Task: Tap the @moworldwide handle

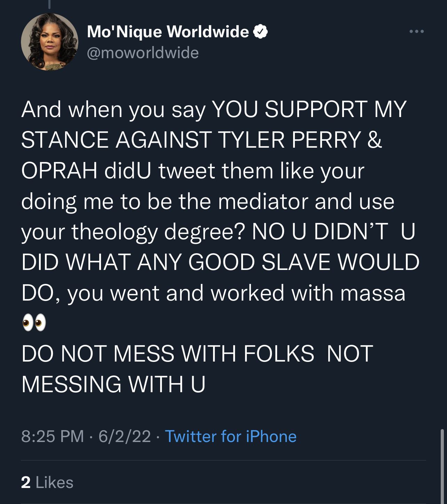Action: pyautogui.click(x=143, y=53)
